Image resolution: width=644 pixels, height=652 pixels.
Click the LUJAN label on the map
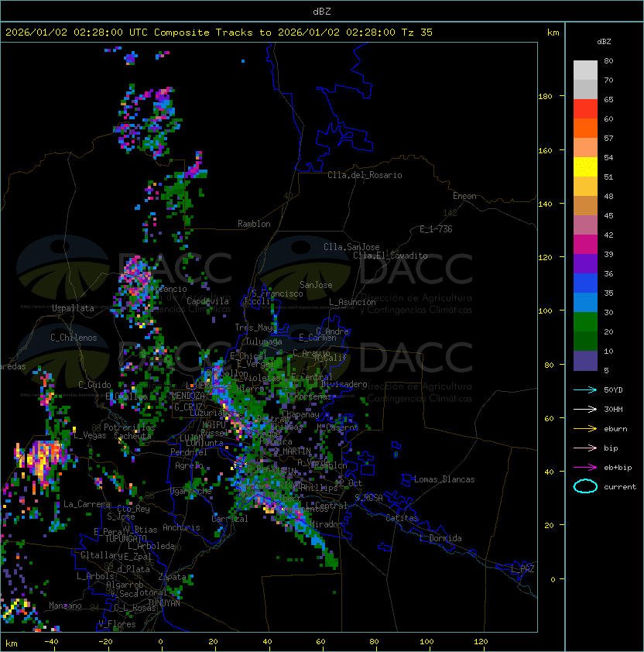(191, 438)
